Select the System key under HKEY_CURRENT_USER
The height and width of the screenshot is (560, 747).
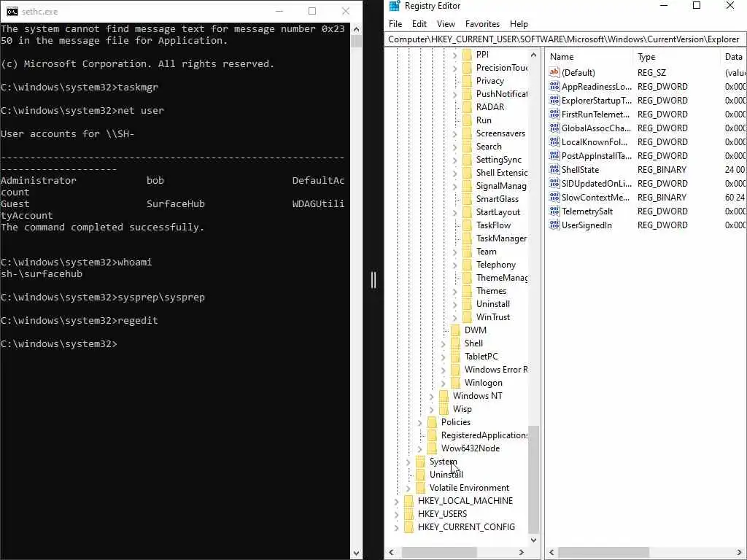[x=443, y=462]
